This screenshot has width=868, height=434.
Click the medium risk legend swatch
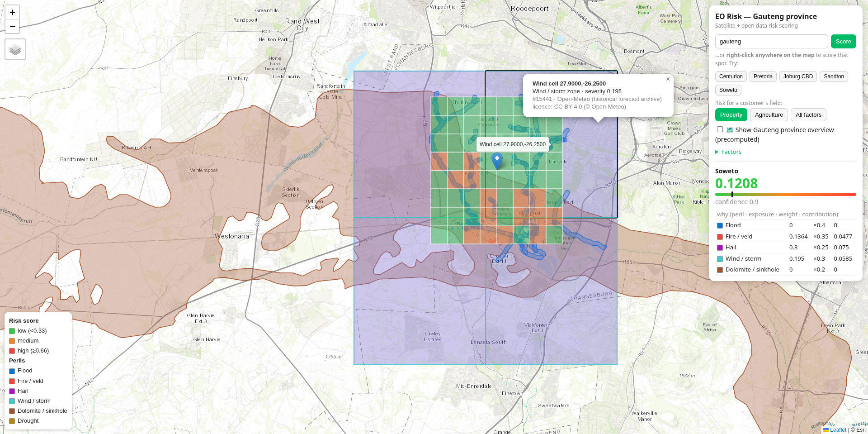(x=12, y=341)
